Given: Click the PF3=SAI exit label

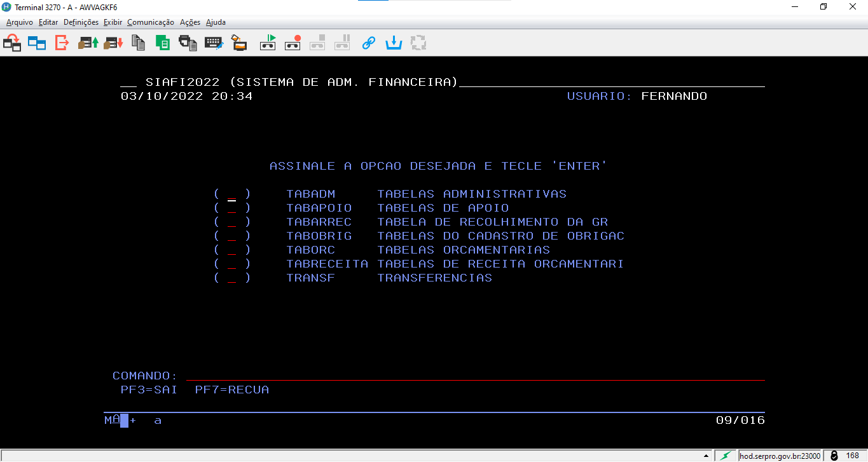Looking at the screenshot, I should point(149,390).
